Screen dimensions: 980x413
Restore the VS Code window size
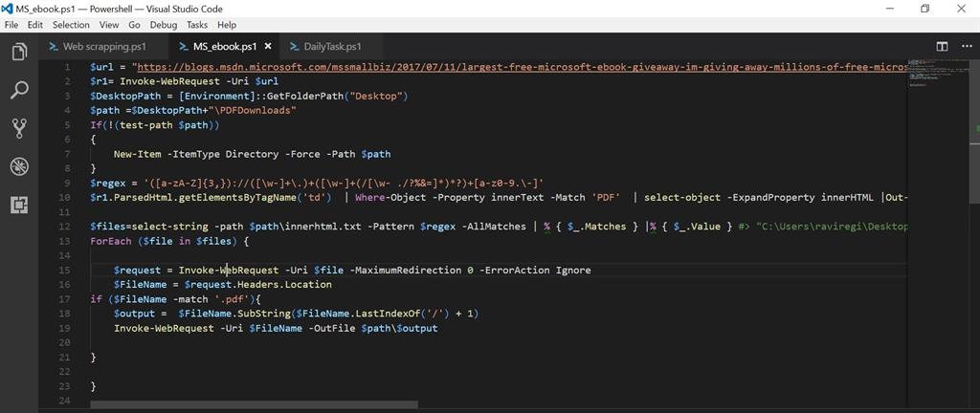click(x=924, y=8)
